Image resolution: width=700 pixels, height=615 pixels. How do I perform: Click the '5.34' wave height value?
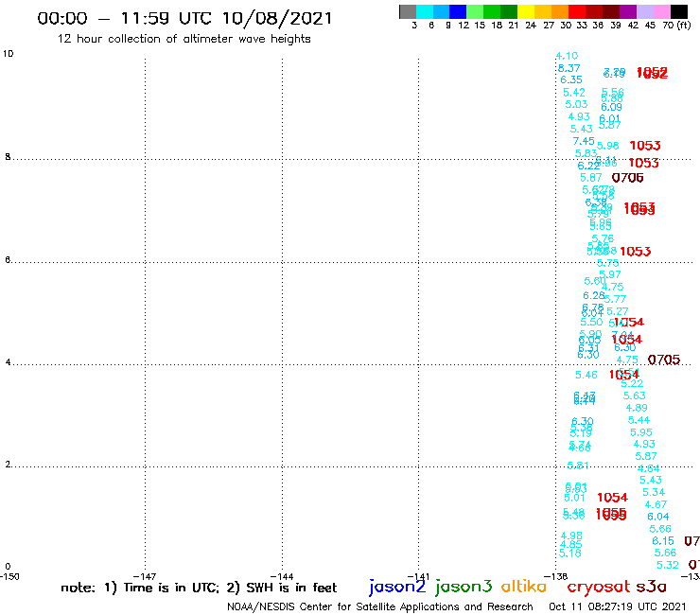[654, 492]
